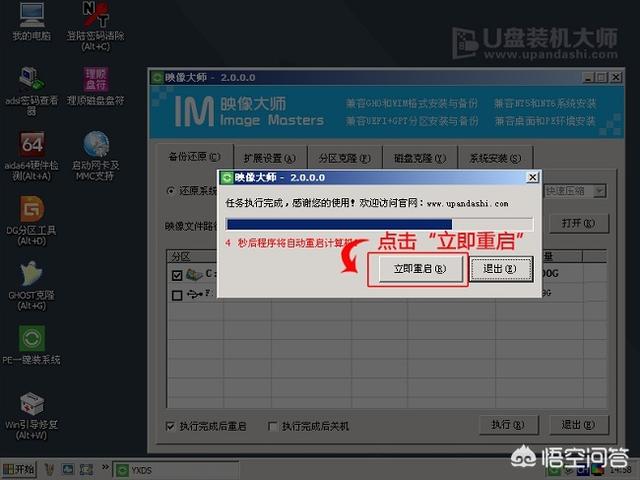Open Win引导修复 desktop icon
The image size is (640, 480).
pos(31,416)
